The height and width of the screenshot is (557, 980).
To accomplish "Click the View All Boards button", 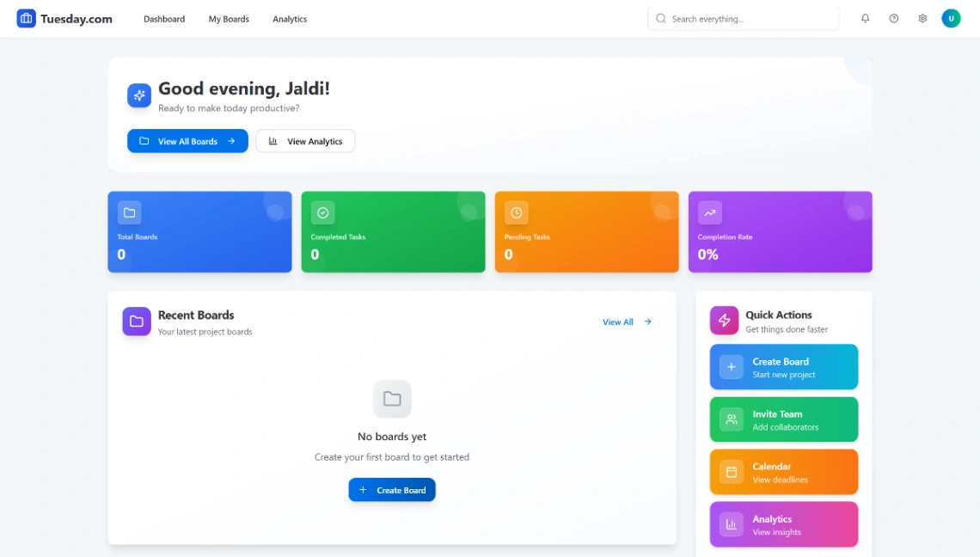I will 187,141.
